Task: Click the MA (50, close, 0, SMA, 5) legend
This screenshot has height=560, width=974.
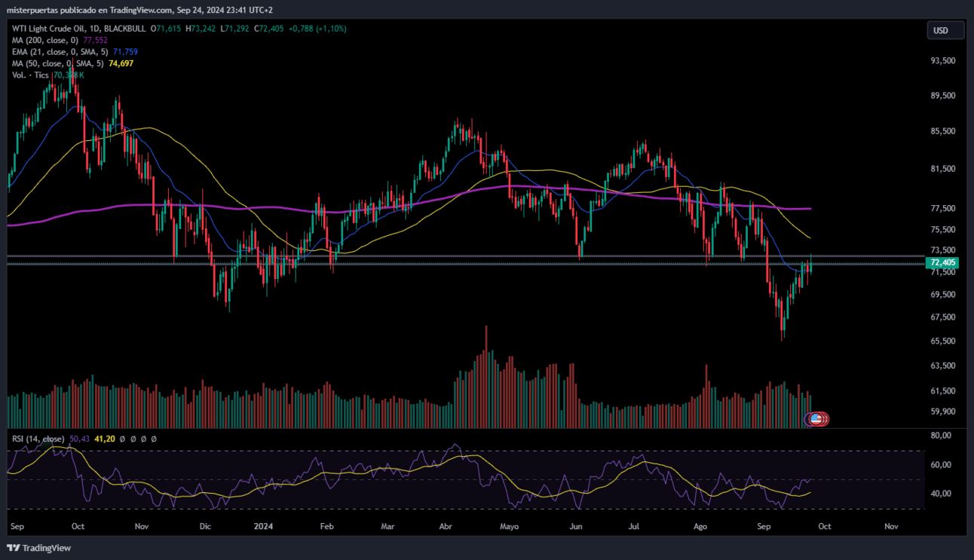Action: (57, 64)
